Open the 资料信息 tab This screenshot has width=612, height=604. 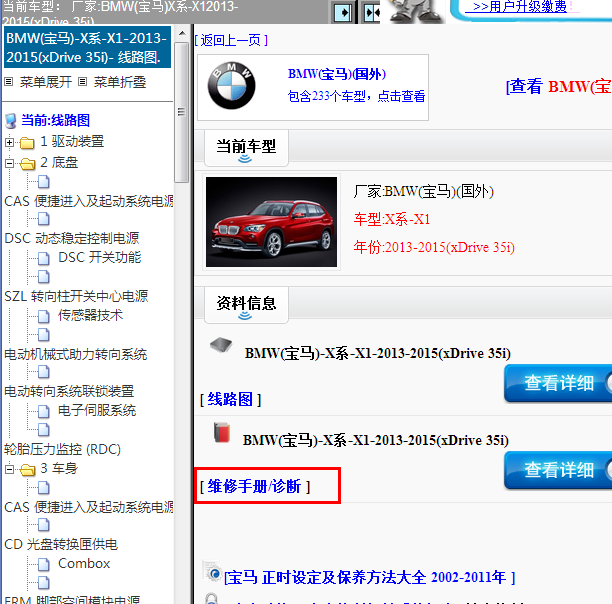pyautogui.click(x=246, y=305)
